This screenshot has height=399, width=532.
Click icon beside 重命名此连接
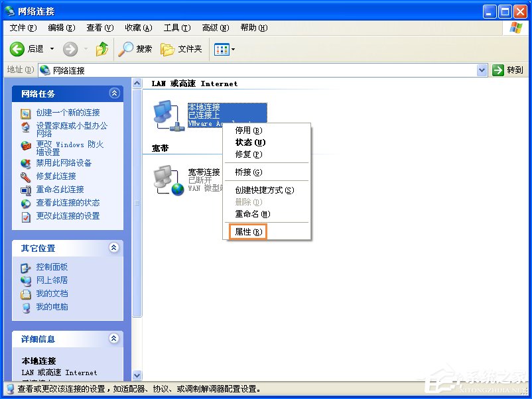tap(25, 190)
